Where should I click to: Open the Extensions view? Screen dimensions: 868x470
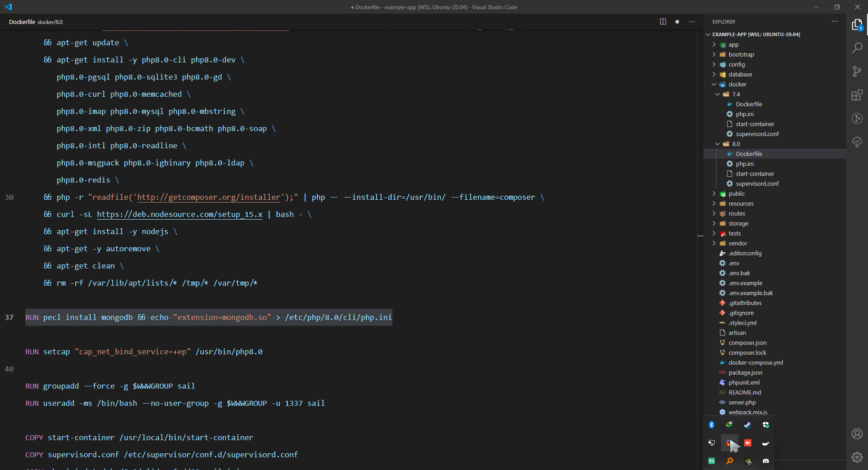pos(857,95)
